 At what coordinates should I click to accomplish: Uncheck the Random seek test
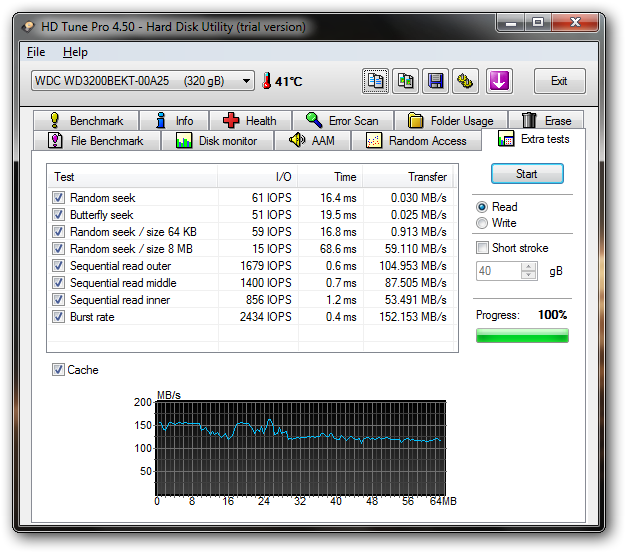click(x=58, y=198)
